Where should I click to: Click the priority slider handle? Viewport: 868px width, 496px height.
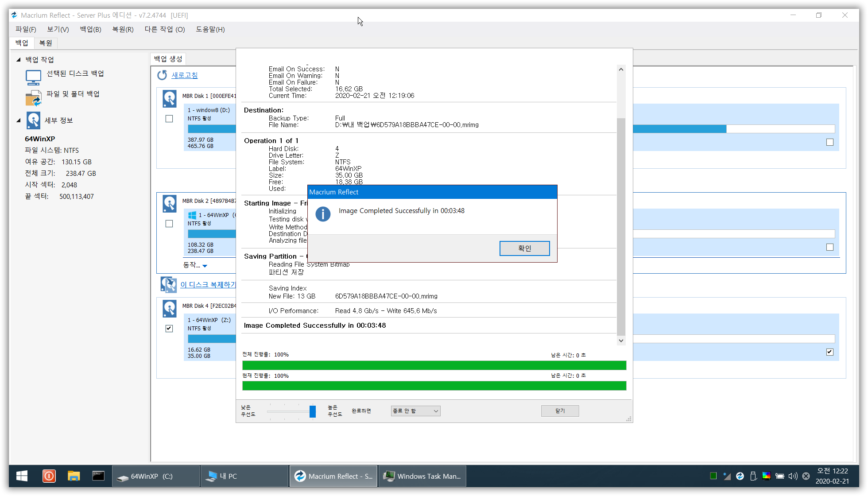tap(313, 411)
